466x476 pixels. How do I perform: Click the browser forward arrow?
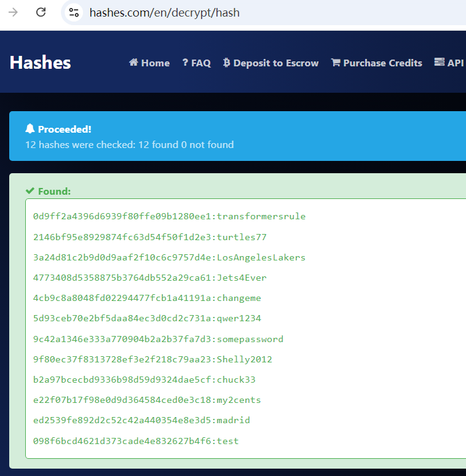click(13, 12)
